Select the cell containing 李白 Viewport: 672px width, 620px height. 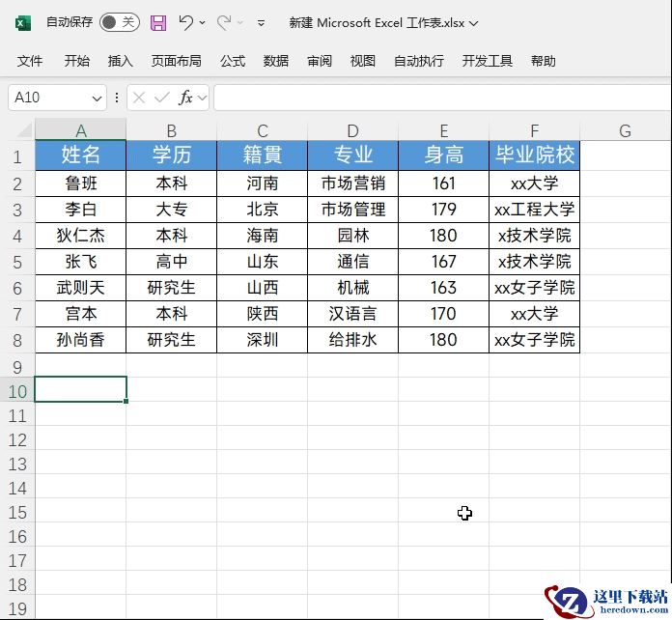click(x=80, y=210)
